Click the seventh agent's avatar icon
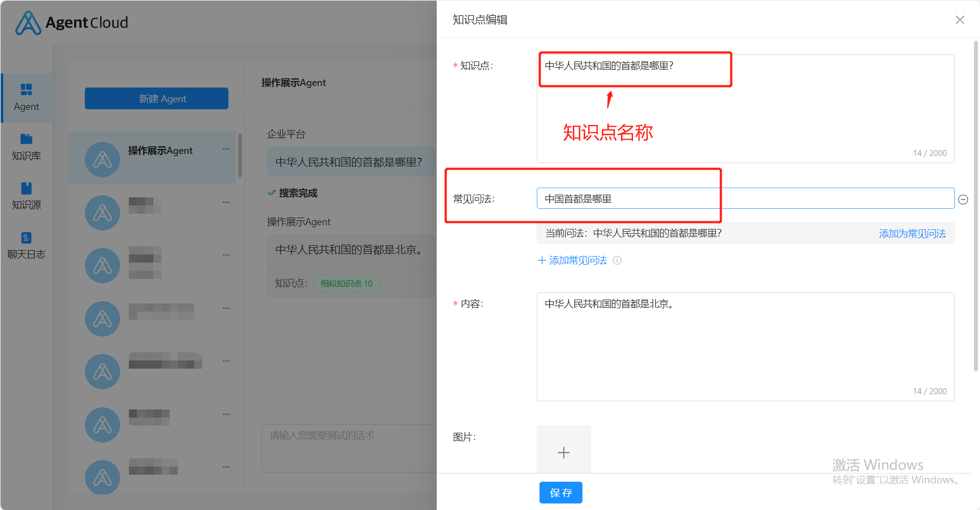The width and height of the screenshot is (980, 510). click(102, 477)
